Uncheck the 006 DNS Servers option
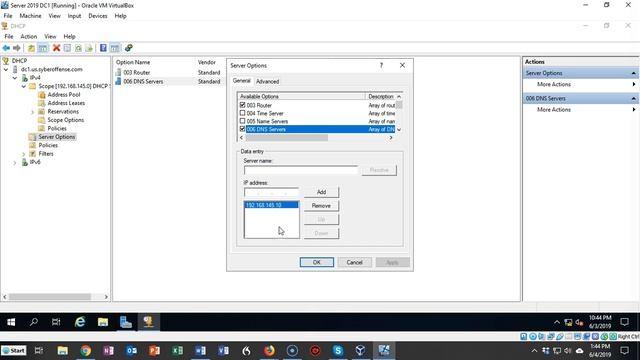 242,129
